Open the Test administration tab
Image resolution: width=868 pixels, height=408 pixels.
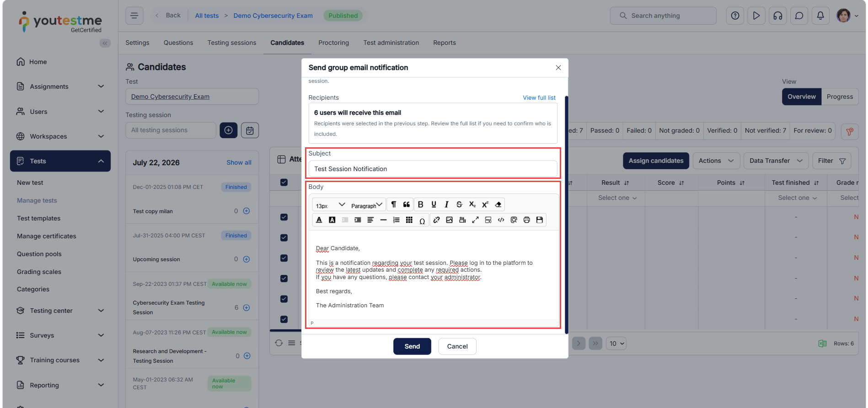[x=391, y=43]
